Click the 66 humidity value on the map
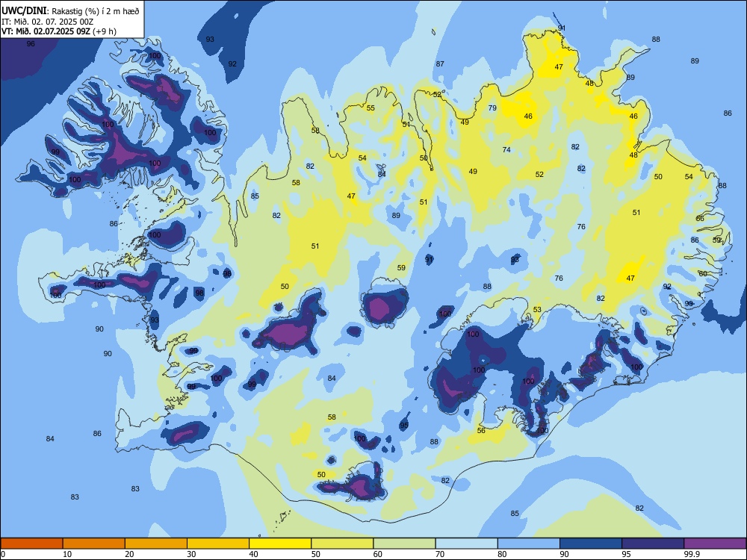Viewport: 747px width, 560px height. pos(700,219)
